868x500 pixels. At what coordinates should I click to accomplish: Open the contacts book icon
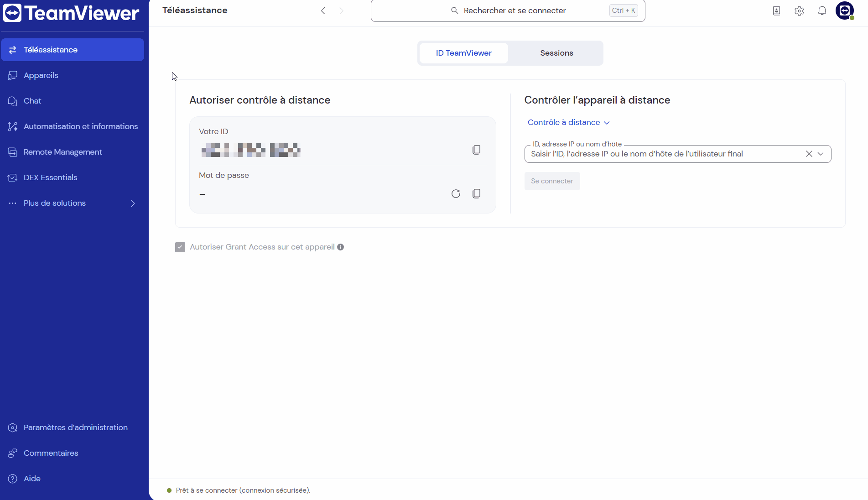pos(776,11)
